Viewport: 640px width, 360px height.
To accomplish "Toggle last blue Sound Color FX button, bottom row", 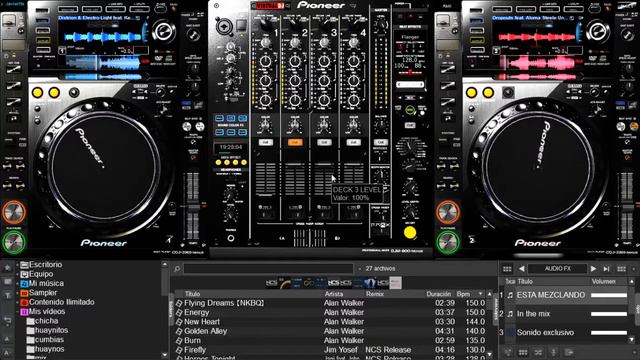I will (242, 132).
